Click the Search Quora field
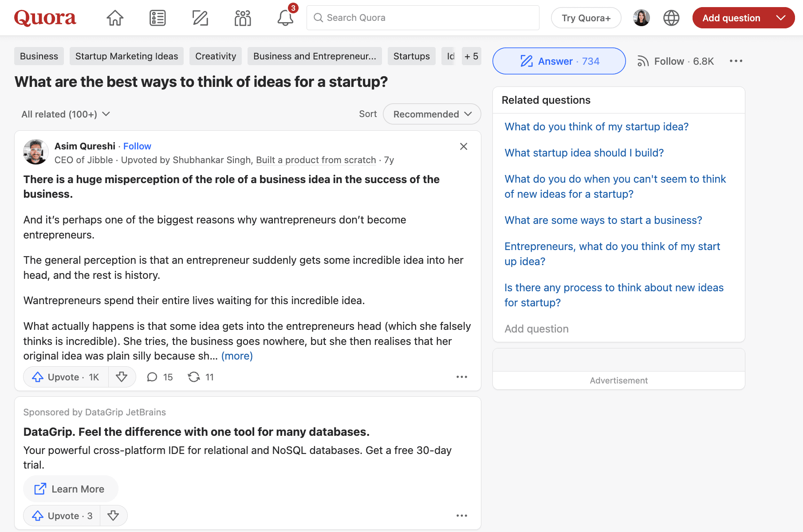Viewport: 803px width, 532px height. click(423, 18)
